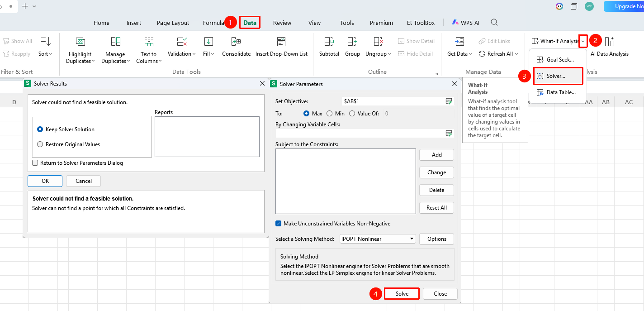Click the Solve button

pos(402,294)
